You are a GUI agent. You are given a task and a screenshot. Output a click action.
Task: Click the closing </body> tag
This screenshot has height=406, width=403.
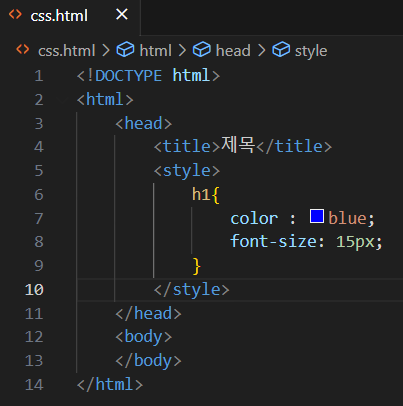149,361
